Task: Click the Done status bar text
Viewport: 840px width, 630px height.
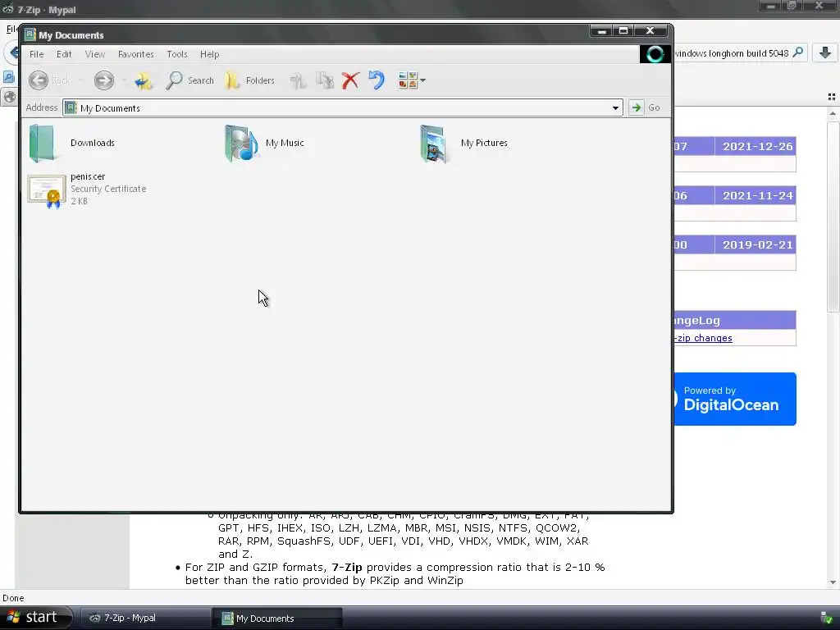Action: point(13,598)
